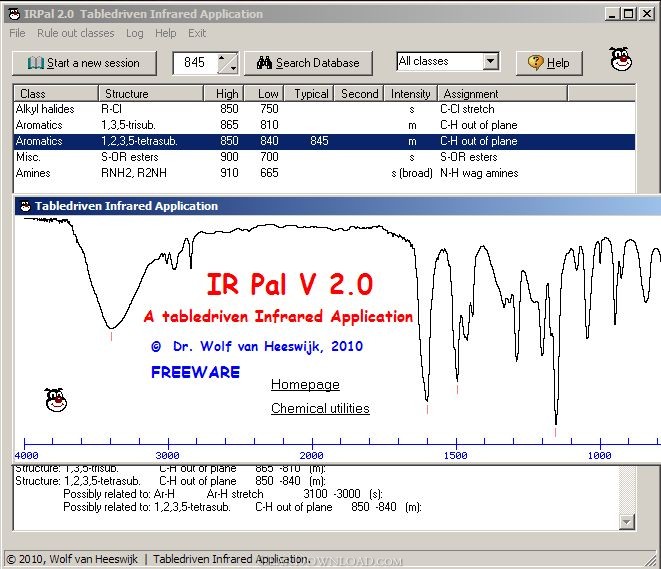Click the Assignment column header
Viewport: 661px width, 569px height.
click(x=502, y=94)
